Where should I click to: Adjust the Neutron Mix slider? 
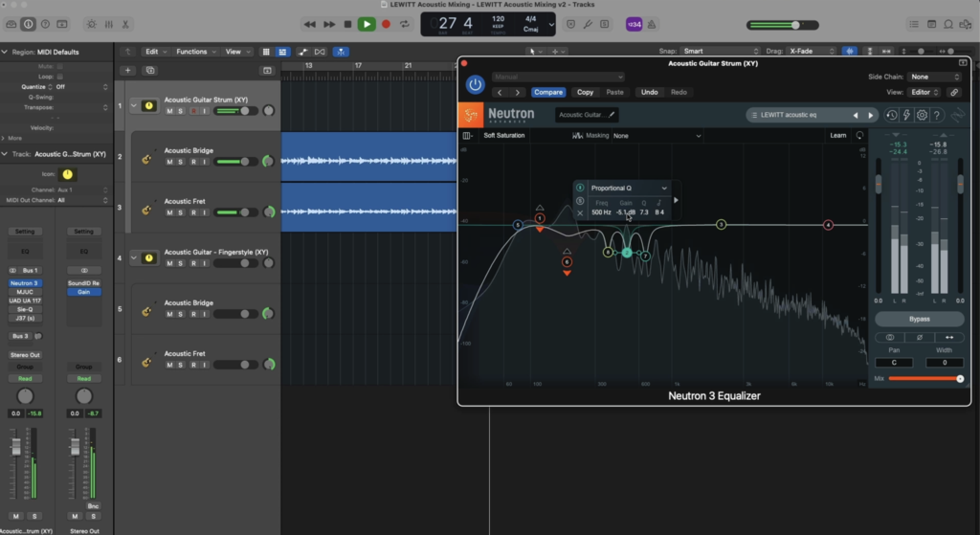click(925, 379)
